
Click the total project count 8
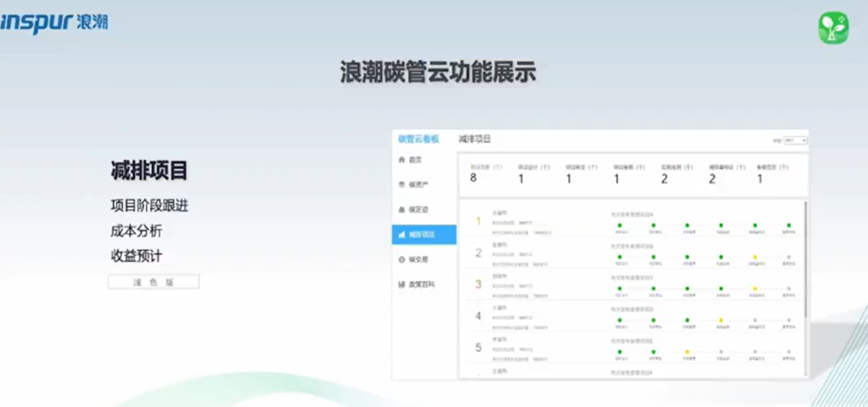tap(473, 178)
